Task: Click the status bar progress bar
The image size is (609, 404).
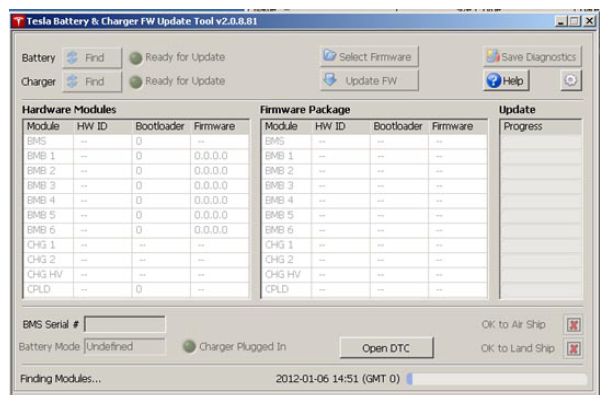Action: [497, 379]
